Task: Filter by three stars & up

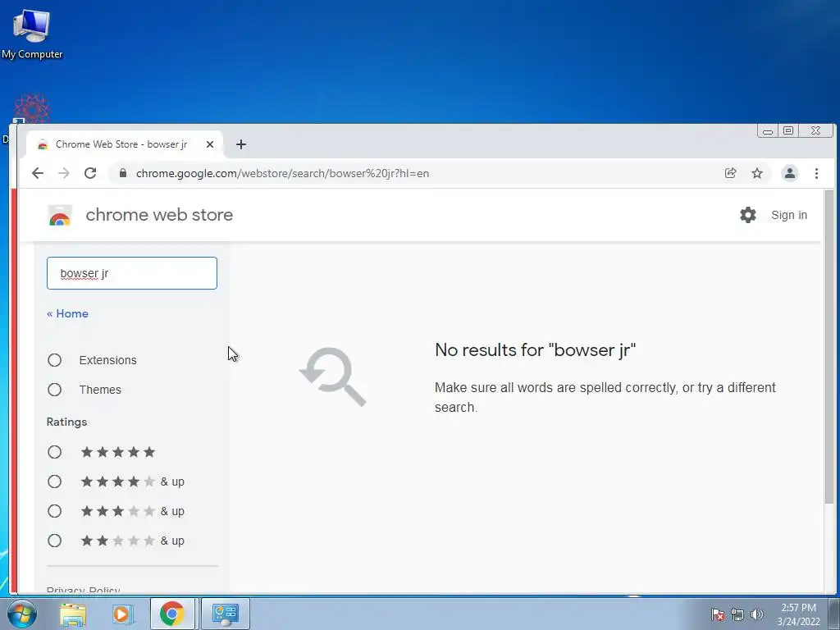Action: 55,511
